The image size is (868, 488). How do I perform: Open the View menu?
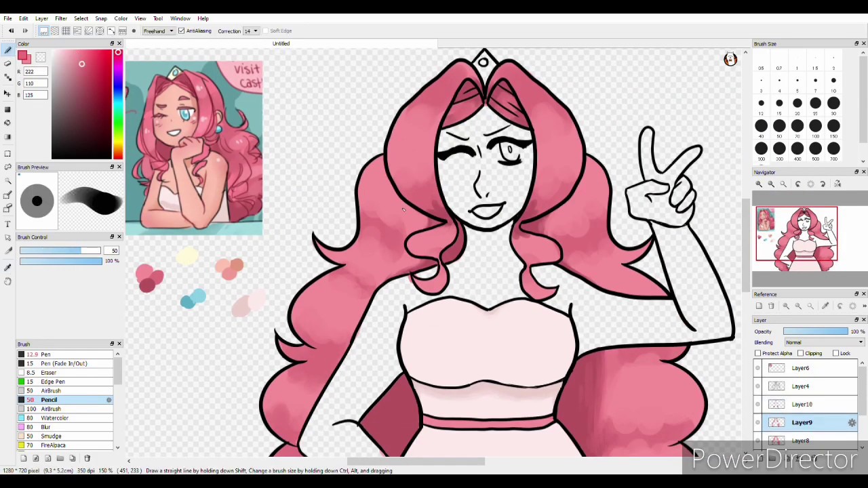coord(140,18)
